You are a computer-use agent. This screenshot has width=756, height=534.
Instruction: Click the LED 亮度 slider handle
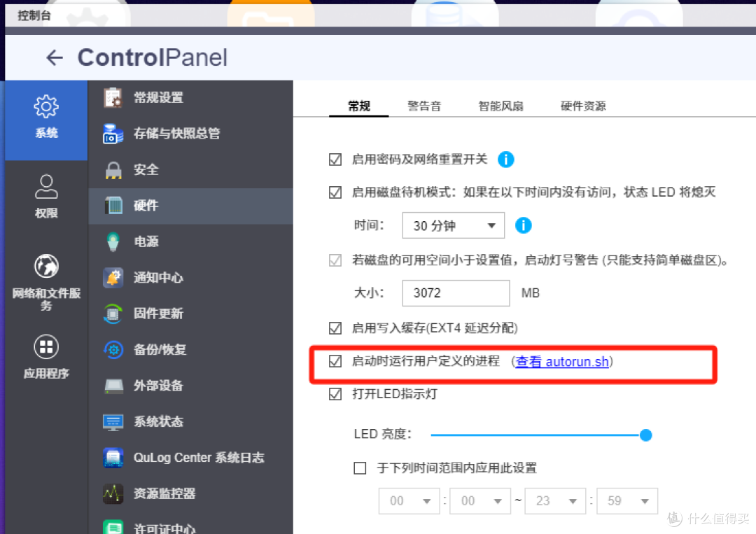pyautogui.click(x=645, y=435)
